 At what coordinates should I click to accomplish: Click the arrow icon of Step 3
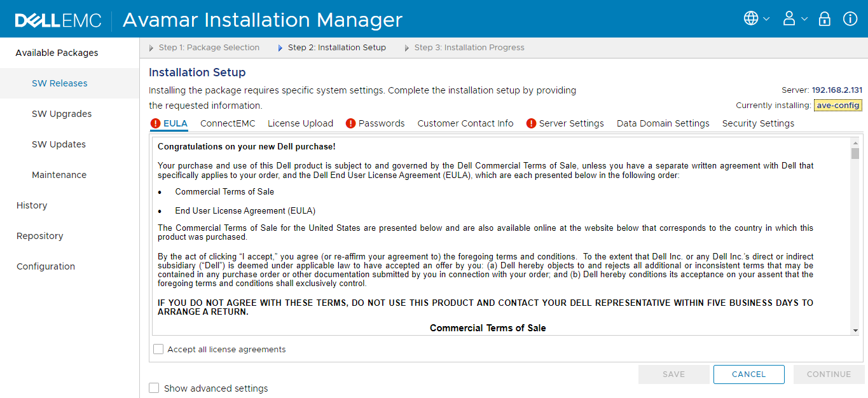pos(407,48)
